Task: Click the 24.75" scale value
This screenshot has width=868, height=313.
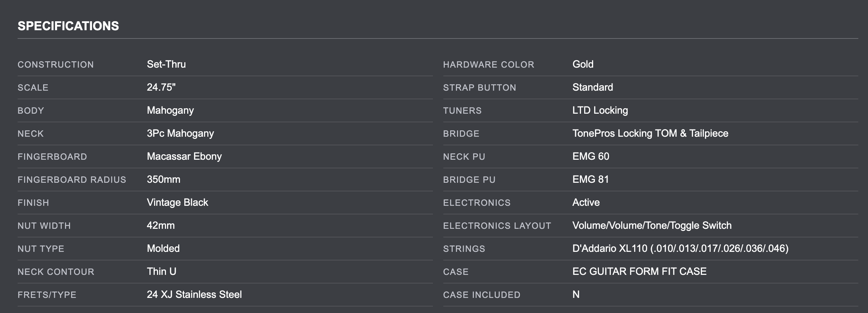Action: click(161, 87)
